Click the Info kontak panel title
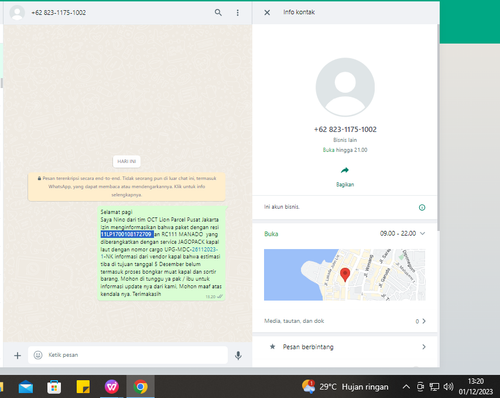 tap(299, 12)
